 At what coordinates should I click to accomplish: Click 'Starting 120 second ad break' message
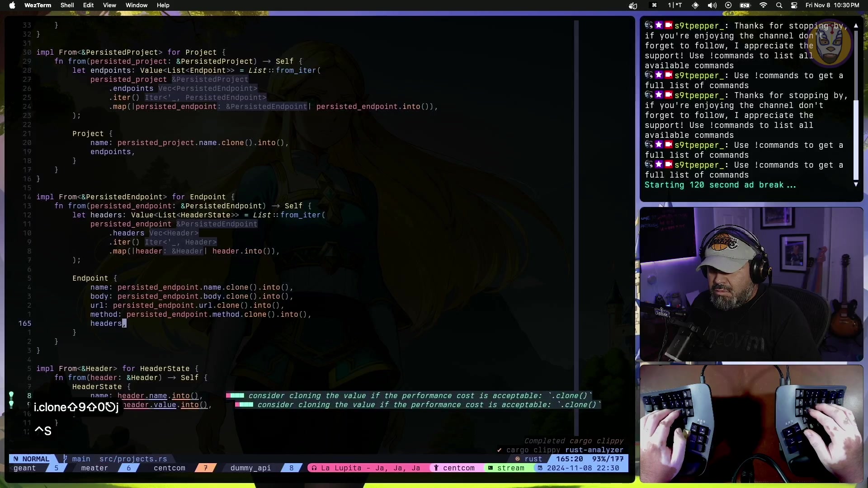tap(720, 185)
